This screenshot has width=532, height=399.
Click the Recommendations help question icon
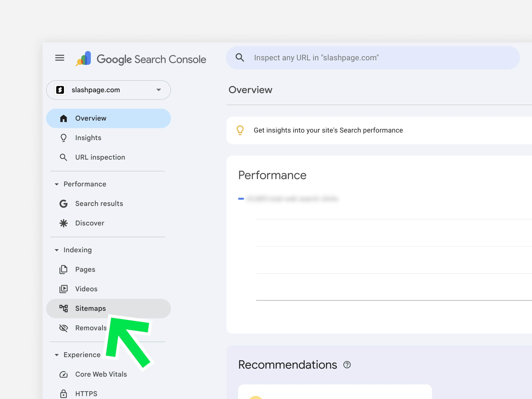click(347, 365)
